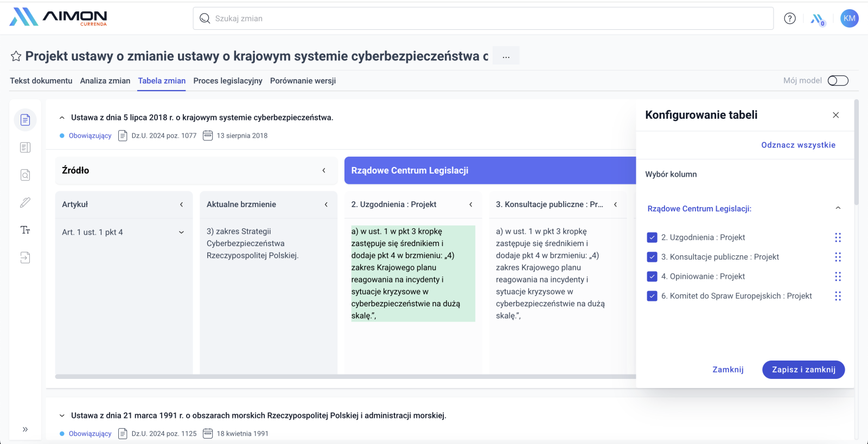Click the Dz.U. 2024 poz. 1125 document icon
This screenshot has height=444, width=868.
pyautogui.click(x=123, y=434)
